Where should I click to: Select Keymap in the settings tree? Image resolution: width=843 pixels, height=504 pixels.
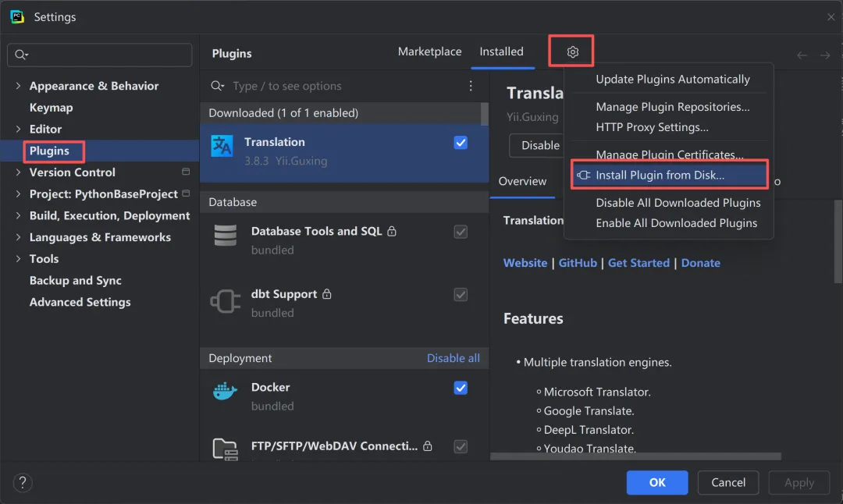tap(51, 108)
